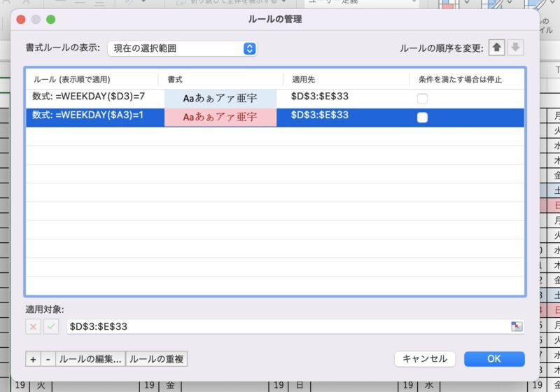This screenshot has width=560, height=392.
Task: Click the red X cancel edit icon
Action: coord(33,327)
